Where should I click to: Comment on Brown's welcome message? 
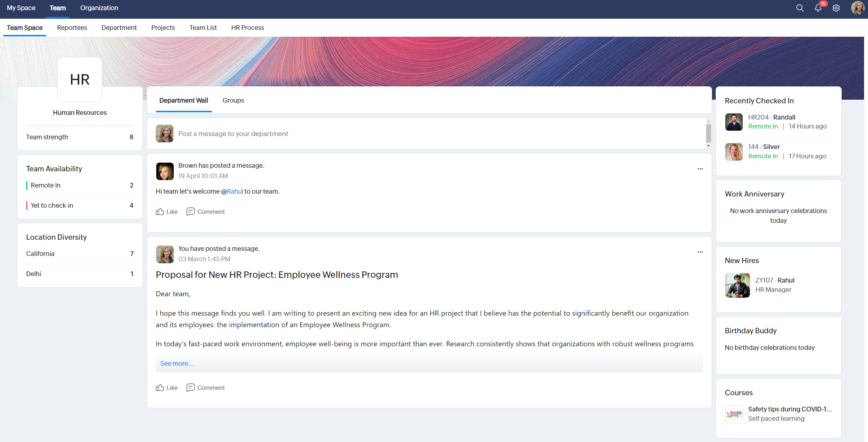206,212
